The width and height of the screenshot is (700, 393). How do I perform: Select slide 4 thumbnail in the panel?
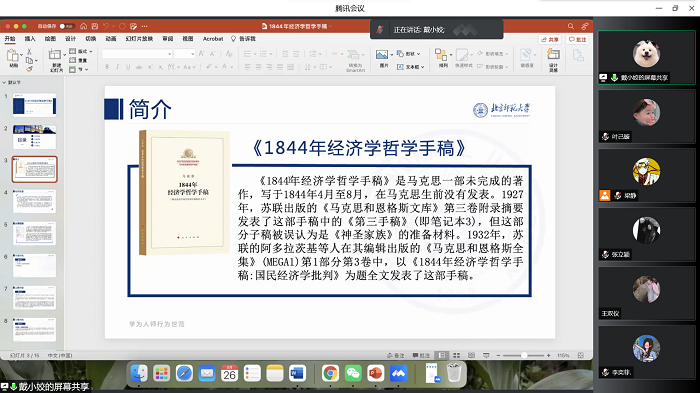[35, 201]
